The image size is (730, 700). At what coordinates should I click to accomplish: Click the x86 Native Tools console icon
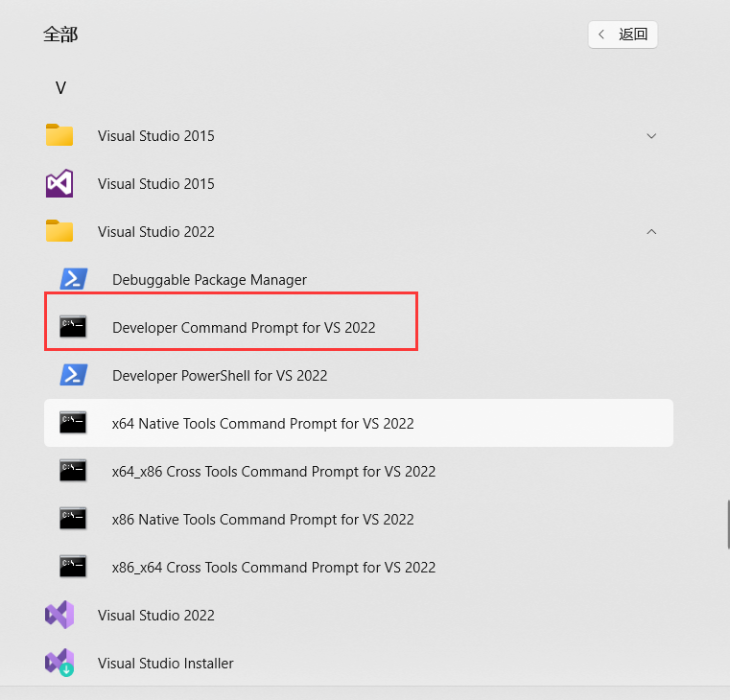(x=73, y=519)
